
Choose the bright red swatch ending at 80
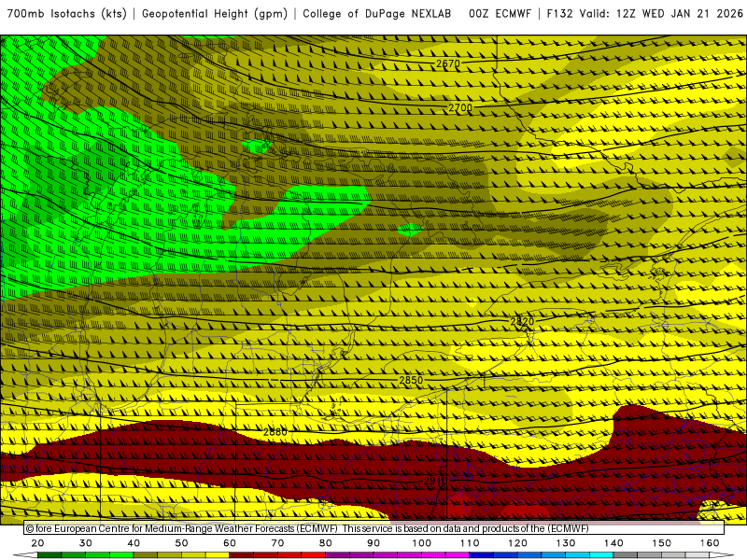point(314,555)
